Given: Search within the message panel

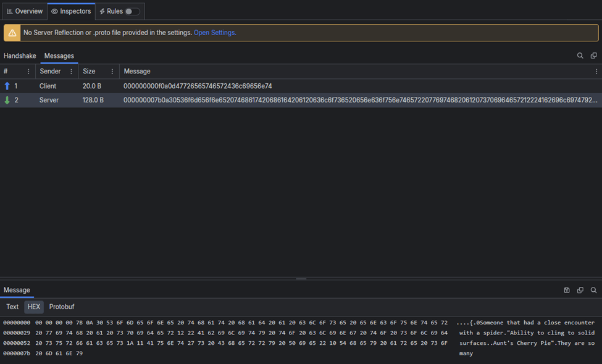Looking at the screenshot, I should pos(593,290).
